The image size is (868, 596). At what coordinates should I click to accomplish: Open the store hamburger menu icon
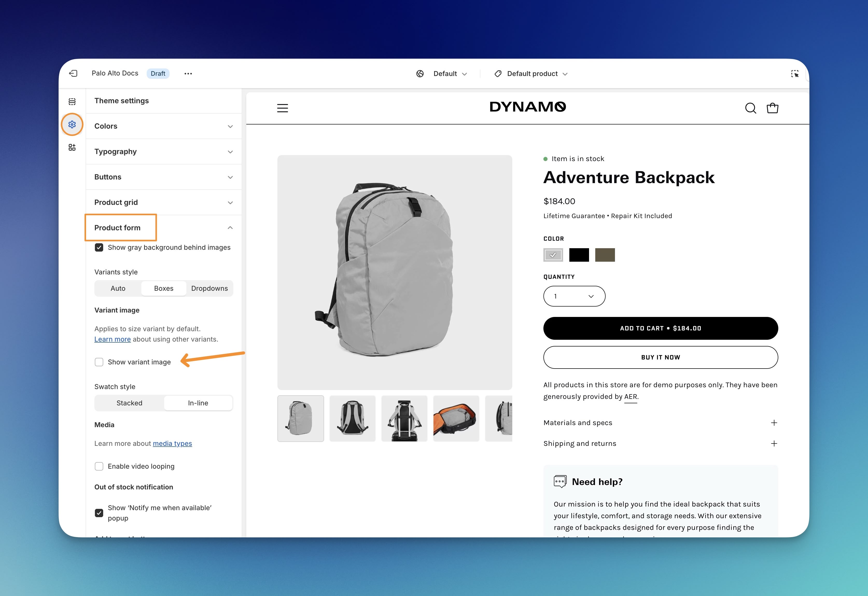click(282, 108)
